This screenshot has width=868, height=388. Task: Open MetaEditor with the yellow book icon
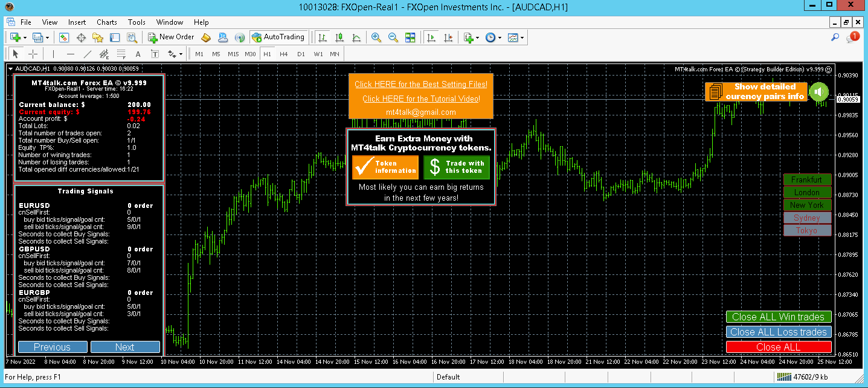(207, 37)
